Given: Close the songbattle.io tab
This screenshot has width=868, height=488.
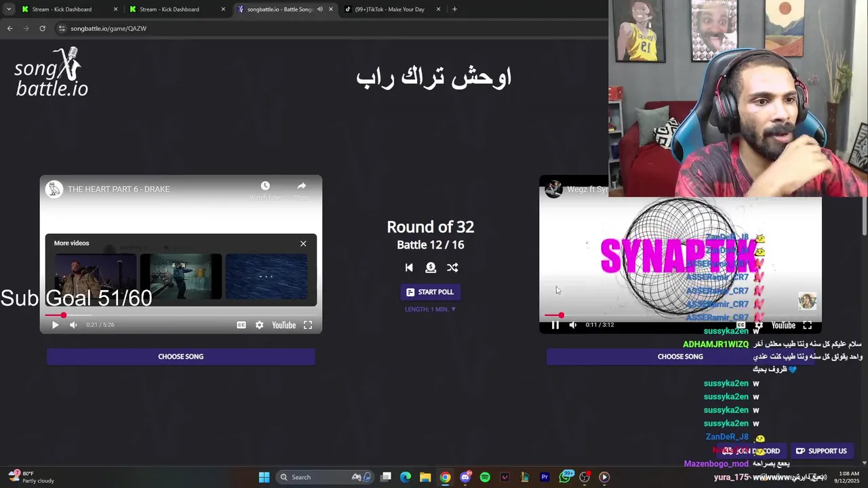Looking at the screenshot, I should coord(331,9).
